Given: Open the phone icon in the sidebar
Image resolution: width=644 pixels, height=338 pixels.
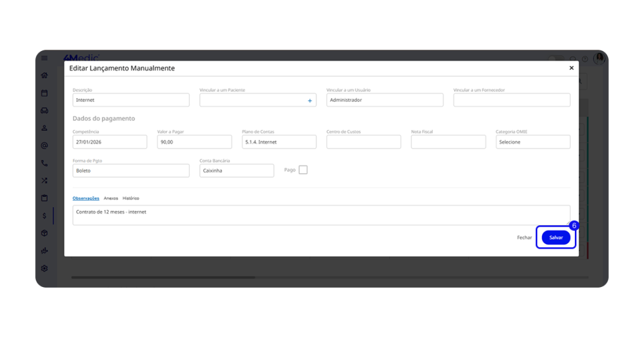Looking at the screenshot, I should (x=44, y=163).
